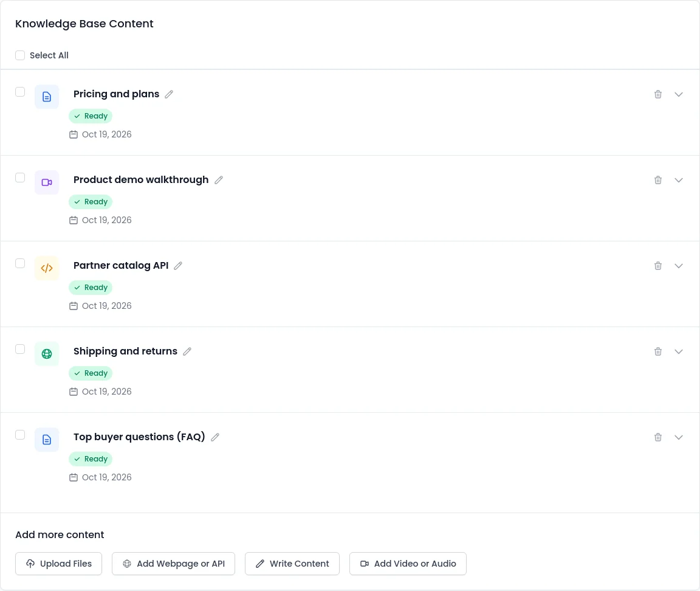Expand Product demo walkthrough details

click(679, 180)
